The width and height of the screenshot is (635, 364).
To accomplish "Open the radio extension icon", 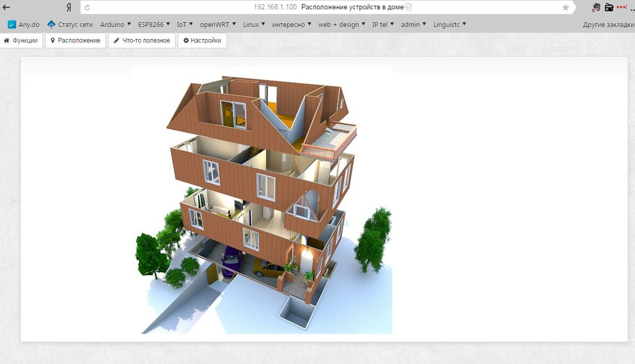I will [x=609, y=7].
